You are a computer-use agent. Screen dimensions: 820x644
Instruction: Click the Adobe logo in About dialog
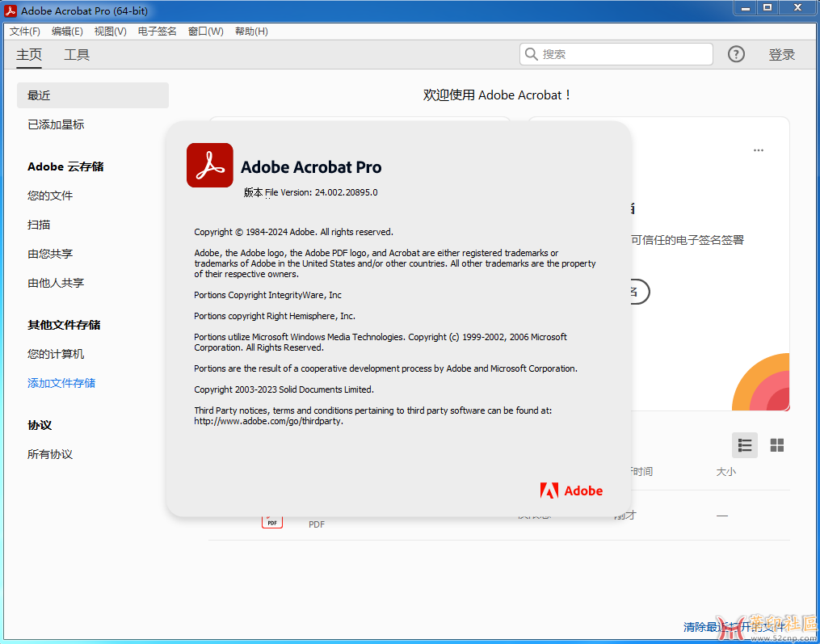[572, 490]
